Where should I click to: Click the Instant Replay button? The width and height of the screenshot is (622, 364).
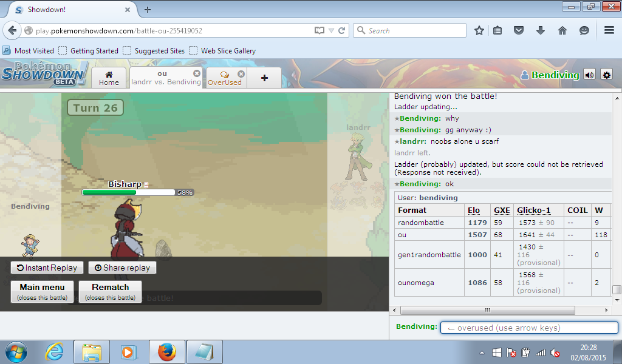[47, 268]
